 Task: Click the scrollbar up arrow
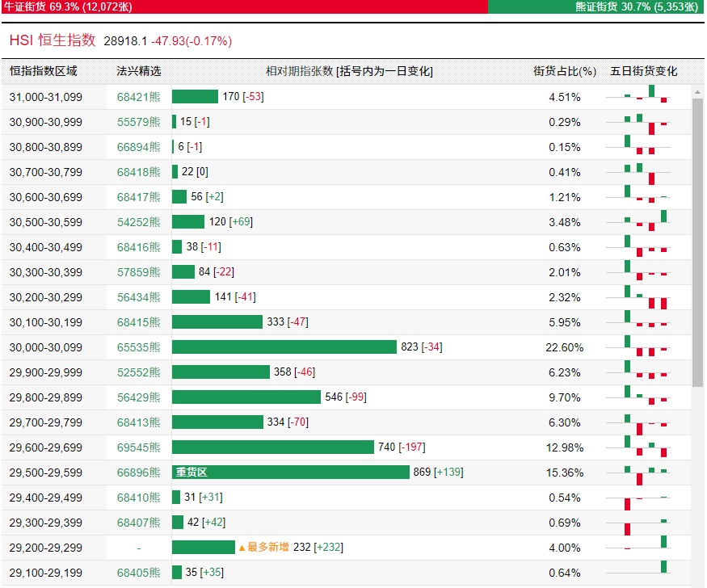click(697, 92)
